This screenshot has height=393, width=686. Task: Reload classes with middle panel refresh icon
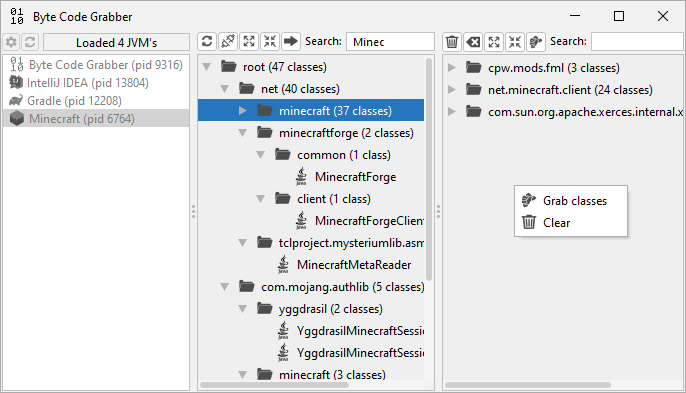click(207, 42)
